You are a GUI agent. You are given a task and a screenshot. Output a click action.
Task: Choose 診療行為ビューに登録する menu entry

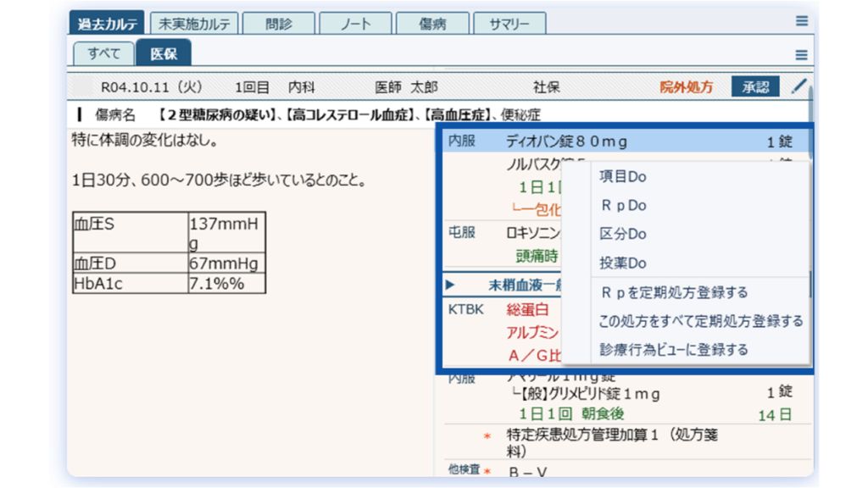click(x=673, y=349)
